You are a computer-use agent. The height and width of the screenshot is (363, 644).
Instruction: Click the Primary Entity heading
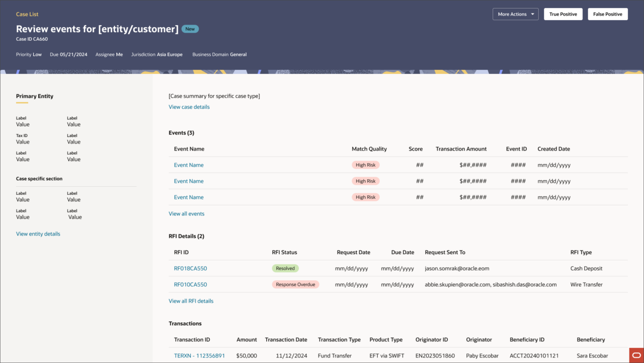coord(35,96)
